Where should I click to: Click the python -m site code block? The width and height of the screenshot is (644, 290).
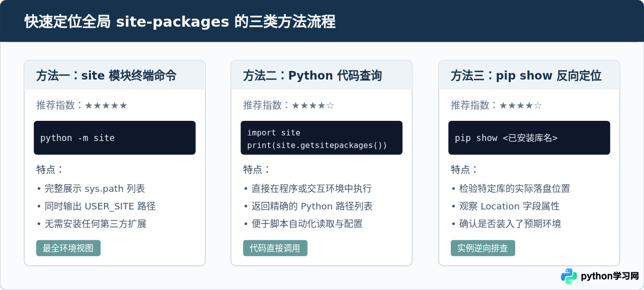[x=115, y=138]
